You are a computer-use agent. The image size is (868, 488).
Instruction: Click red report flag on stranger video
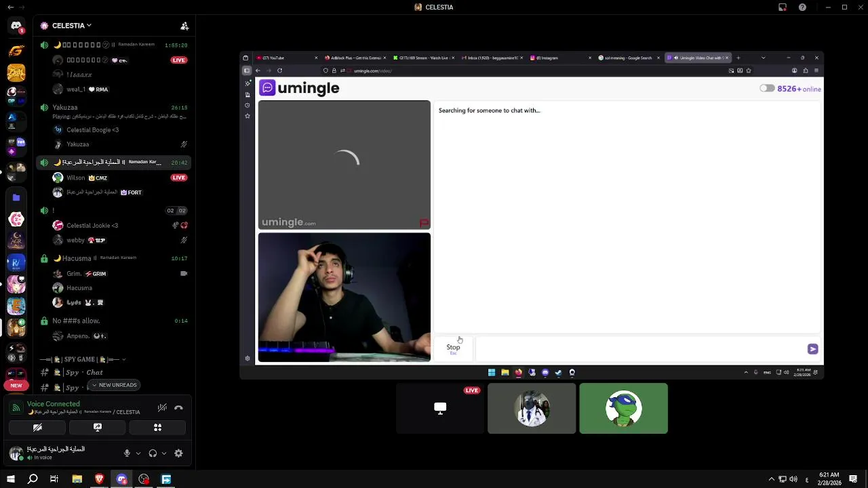424,222
